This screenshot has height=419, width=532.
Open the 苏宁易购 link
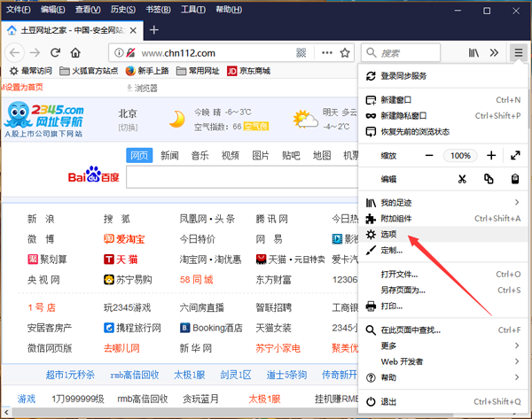[x=128, y=280]
